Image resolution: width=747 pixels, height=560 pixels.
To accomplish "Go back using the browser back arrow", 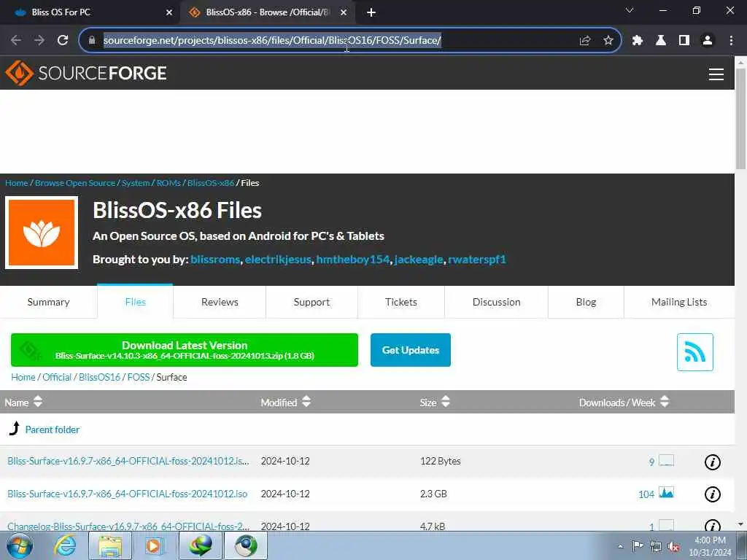I will (16, 40).
